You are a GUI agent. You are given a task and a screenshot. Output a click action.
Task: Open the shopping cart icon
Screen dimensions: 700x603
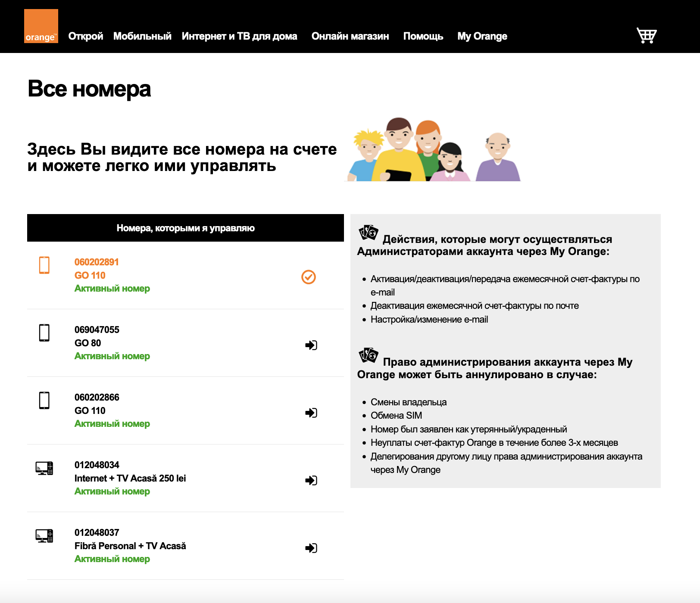coord(647,36)
